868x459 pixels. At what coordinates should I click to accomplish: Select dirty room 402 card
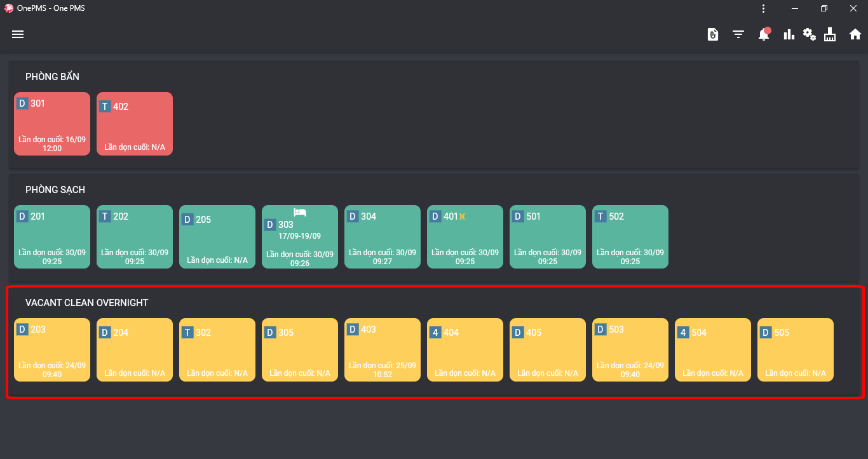click(x=135, y=124)
